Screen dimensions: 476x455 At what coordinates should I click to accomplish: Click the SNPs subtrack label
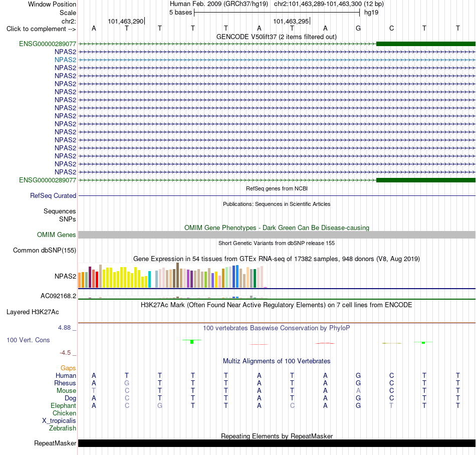pyautogui.click(x=68, y=219)
